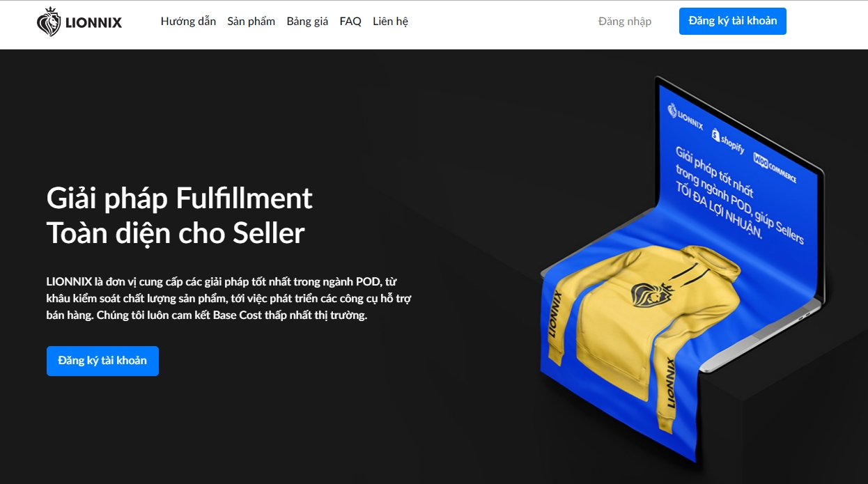Viewport: 868px width, 484px height.
Task: Select FAQ in the navigation bar
Action: click(x=350, y=22)
